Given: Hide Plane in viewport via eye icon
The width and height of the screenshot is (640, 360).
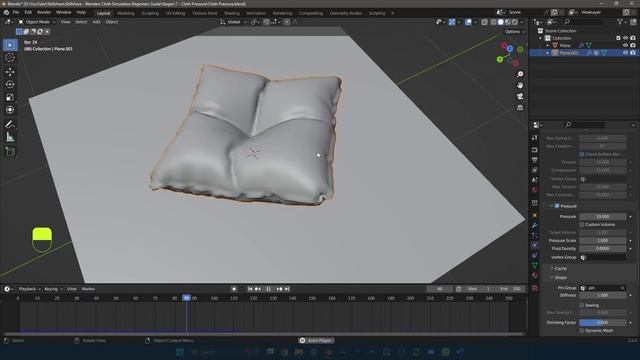Looking at the screenshot, I should pos(625,45).
